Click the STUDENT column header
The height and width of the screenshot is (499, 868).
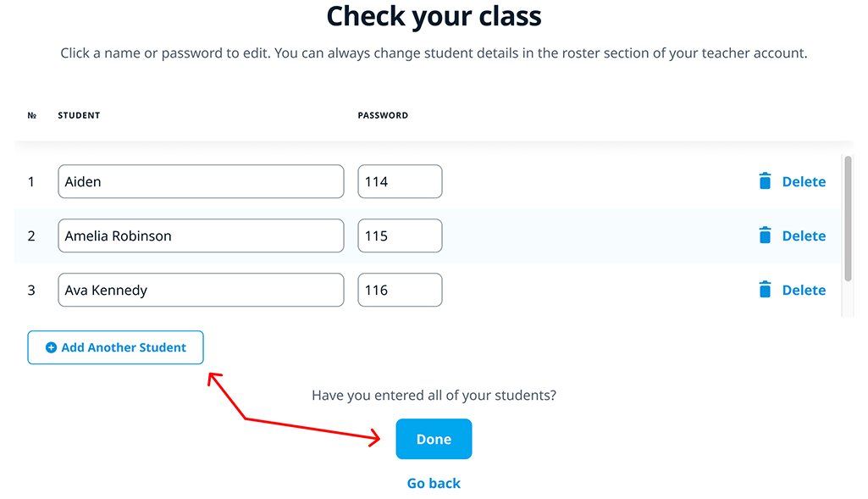click(x=79, y=115)
